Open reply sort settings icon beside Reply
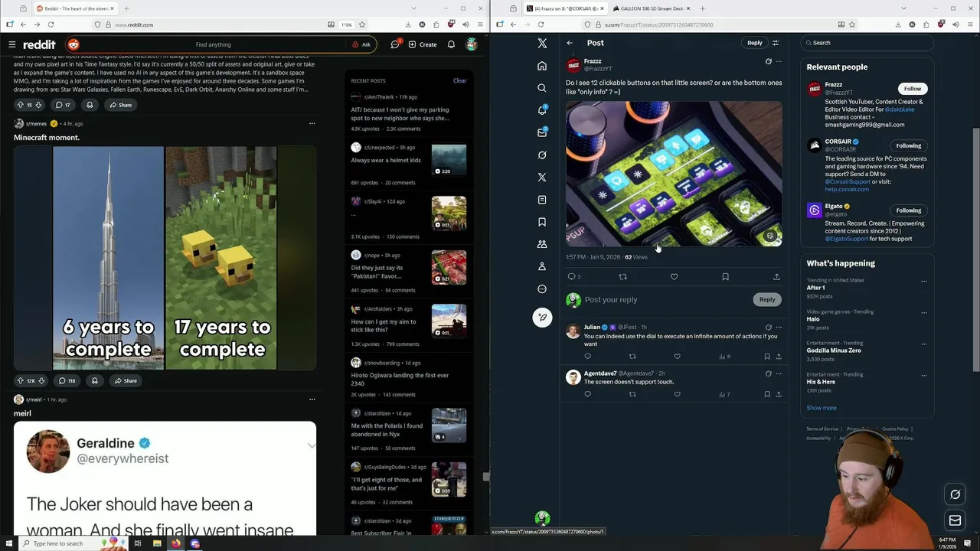 (776, 43)
